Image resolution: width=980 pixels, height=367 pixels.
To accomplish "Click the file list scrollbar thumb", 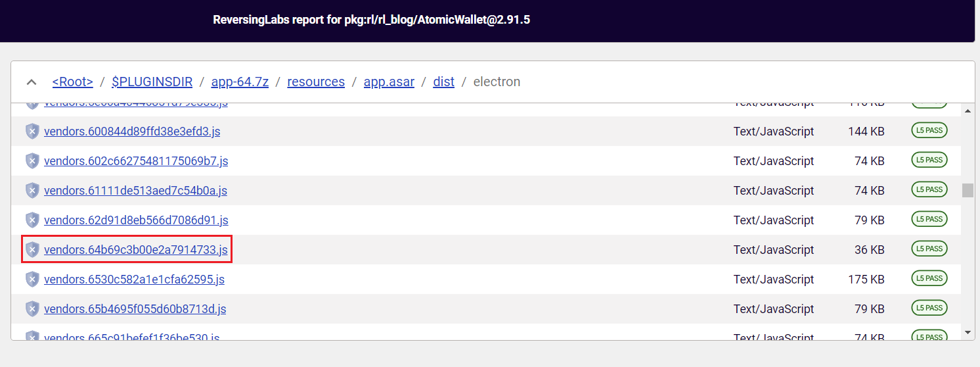I will pos(968,191).
